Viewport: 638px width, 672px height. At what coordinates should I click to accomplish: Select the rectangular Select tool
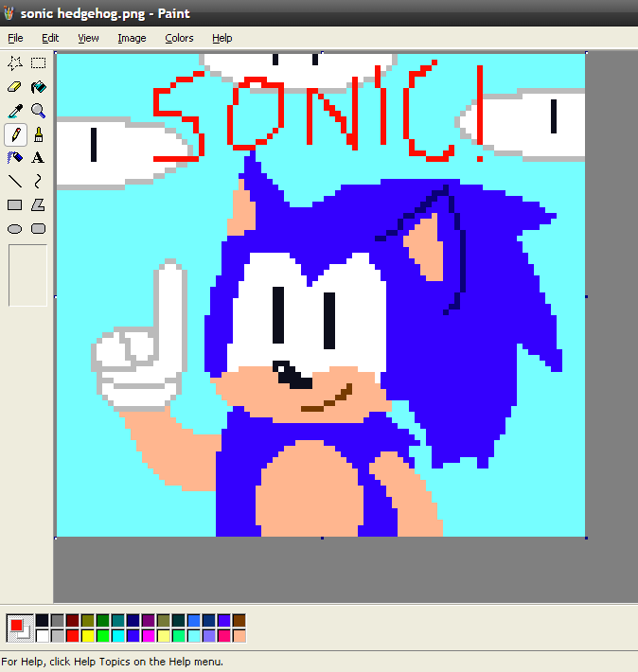[x=38, y=63]
